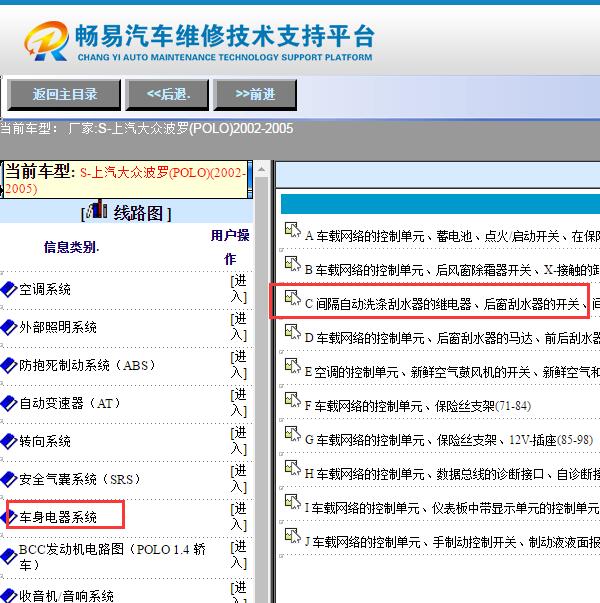Image resolution: width=600 pixels, height=603 pixels.
Task: Open the 空调系统 category
Action: click(45, 289)
